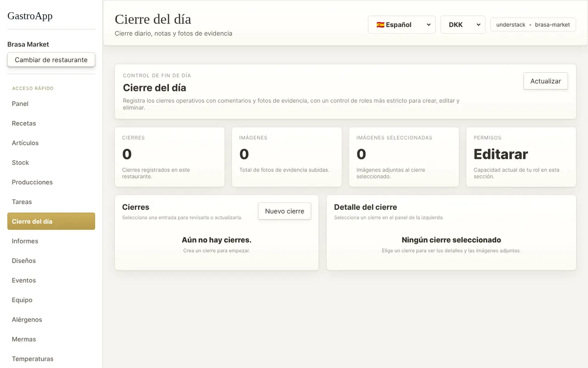Open the Español language dropdown
Screen dimensions: 588x368
pos(401,25)
